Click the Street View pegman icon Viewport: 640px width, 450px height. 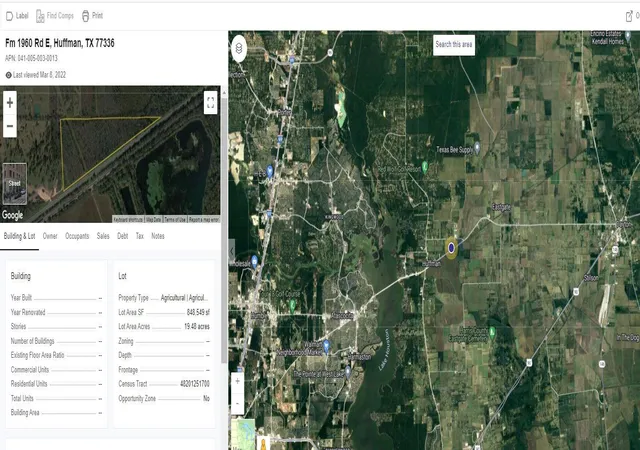[263, 443]
